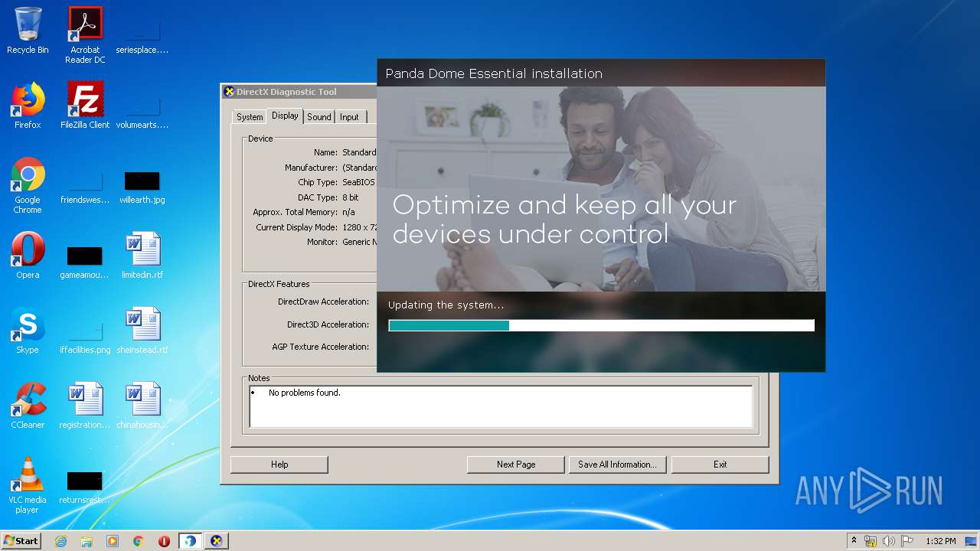Launch Google Chrome desktop shortcut
980x551 pixels.
click(28, 185)
